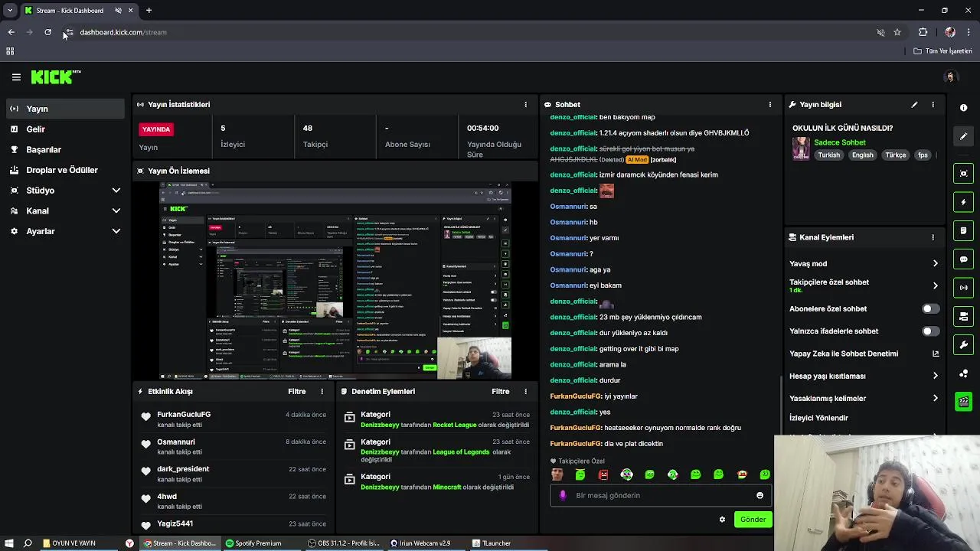The height and width of the screenshot is (551, 980).
Task: Select Başarılar in the sidebar
Action: click(x=65, y=150)
